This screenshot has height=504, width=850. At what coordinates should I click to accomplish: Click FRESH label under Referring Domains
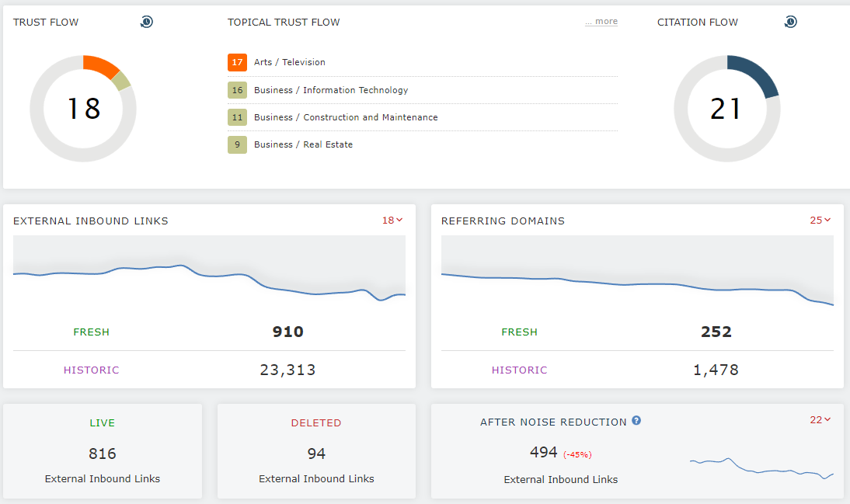[519, 332]
